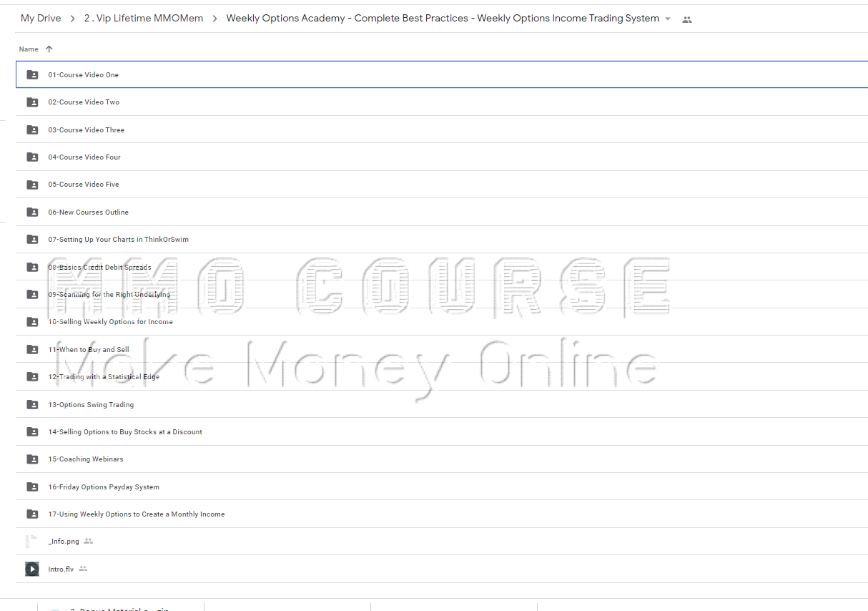Select 10-Selling Weekly Options for Income row
Image resolution: width=868 pixels, height=611 pixels.
(x=110, y=322)
